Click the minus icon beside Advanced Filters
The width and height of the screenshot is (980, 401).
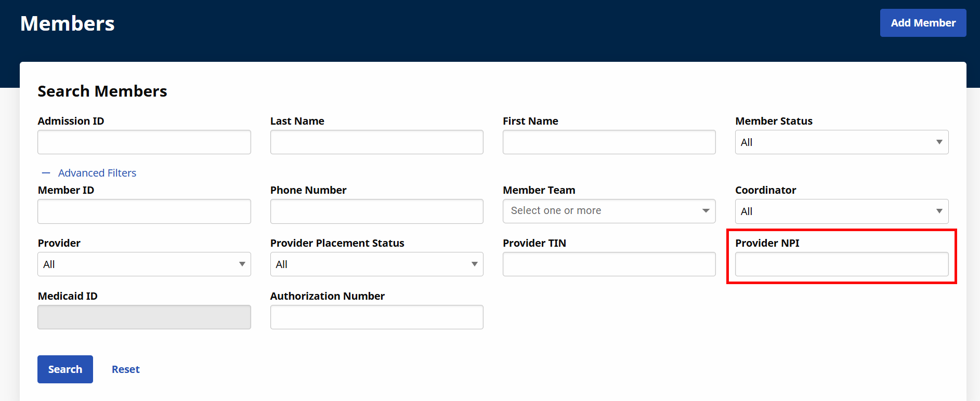coord(46,173)
